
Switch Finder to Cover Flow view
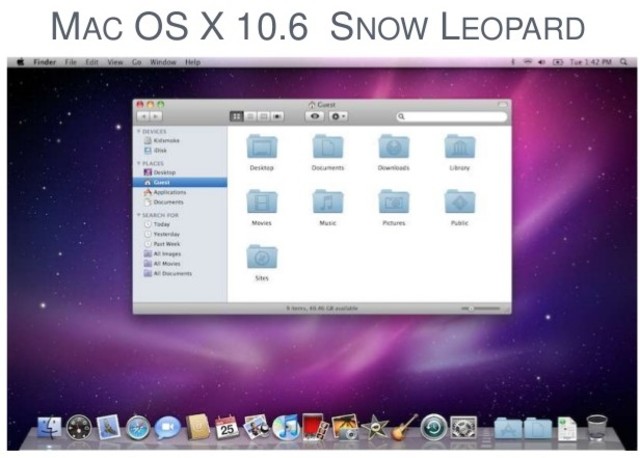[277, 117]
